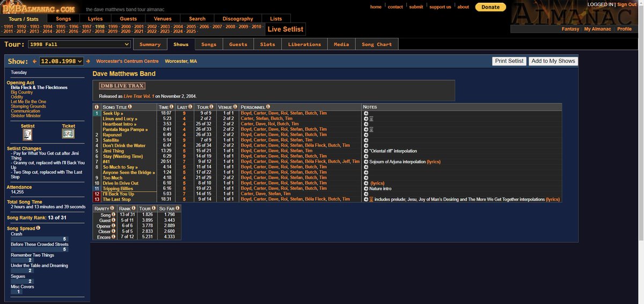This screenshot has height=304, width=644.
Task: Click the Donate button
Action: [x=491, y=7]
